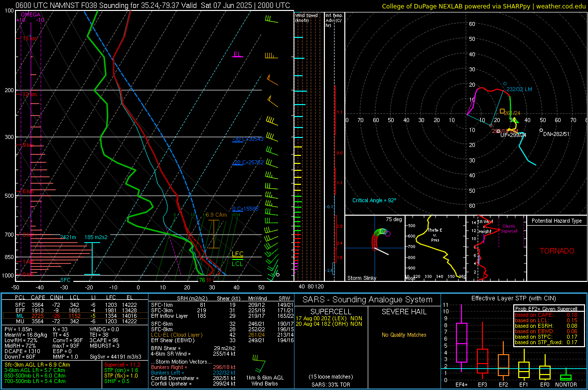Select the highlighted ML parcel row
588x390 pixels.
coord(75,316)
